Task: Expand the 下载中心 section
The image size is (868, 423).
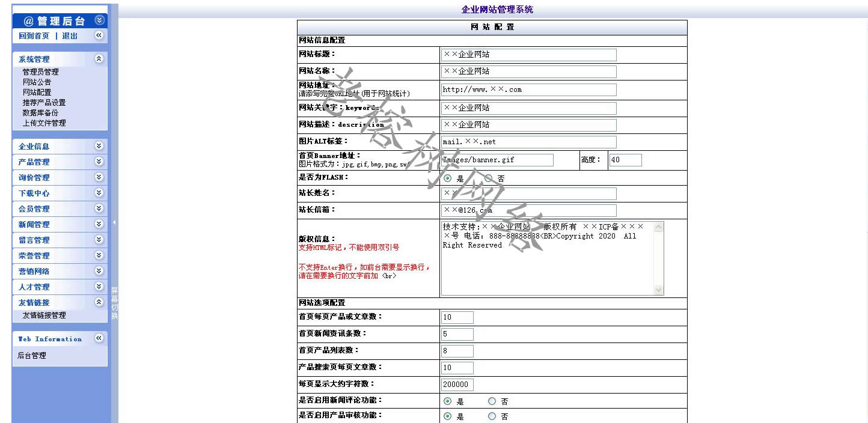Action: pyautogui.click(x=99, y=193)
